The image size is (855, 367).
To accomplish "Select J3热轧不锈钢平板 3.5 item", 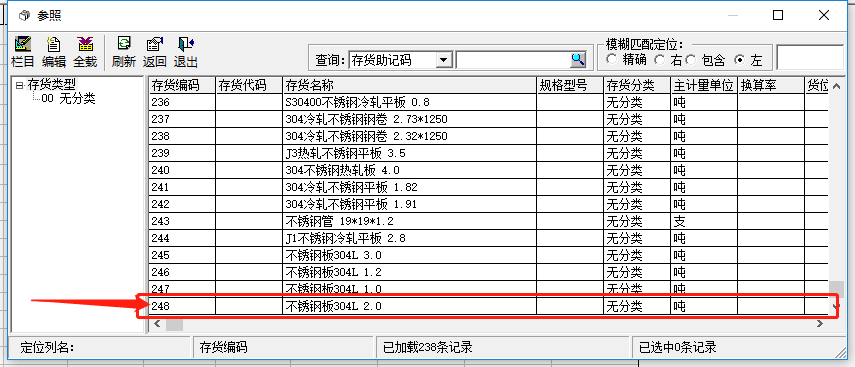I will [x=345, y=153].
